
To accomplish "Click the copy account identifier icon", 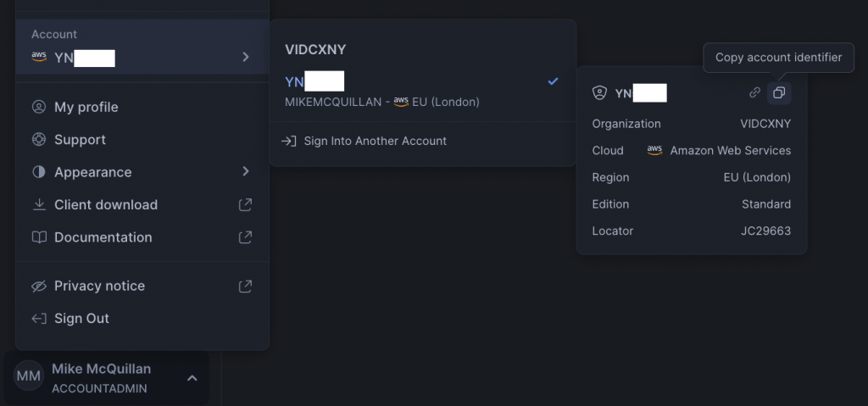I will point(779,92).
